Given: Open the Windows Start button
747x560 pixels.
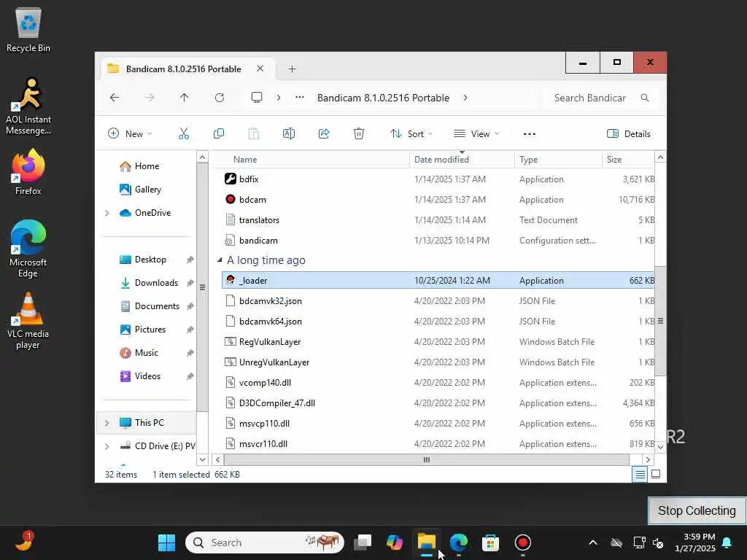Looking at the screenshot, I should [166, 542].
